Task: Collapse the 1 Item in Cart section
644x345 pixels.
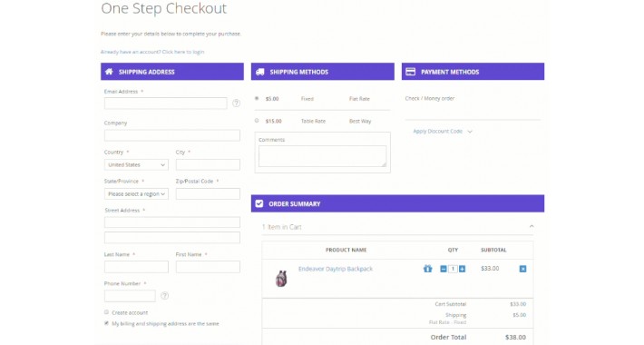Action: click(x=532, y=227)
